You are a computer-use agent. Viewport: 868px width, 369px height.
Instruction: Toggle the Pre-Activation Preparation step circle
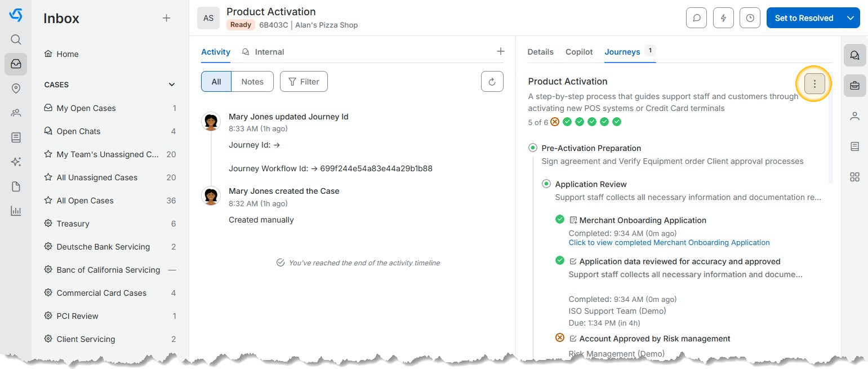pos(532,148)
